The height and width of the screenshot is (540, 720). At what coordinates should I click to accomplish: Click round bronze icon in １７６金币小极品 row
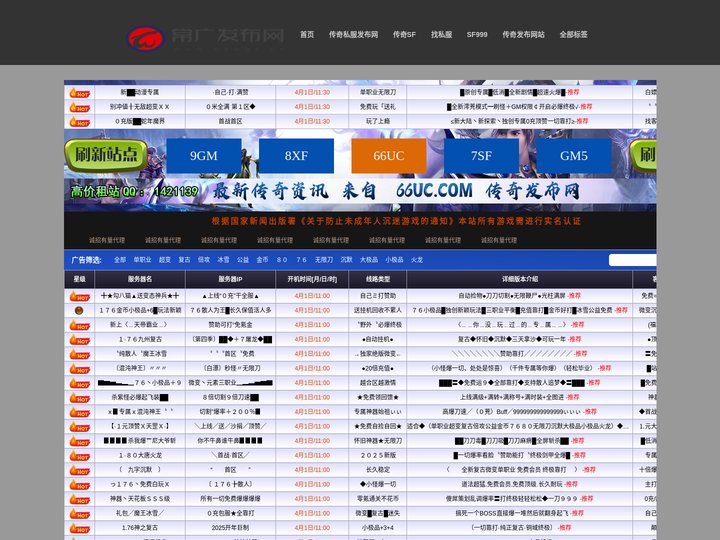pos(79,310)
